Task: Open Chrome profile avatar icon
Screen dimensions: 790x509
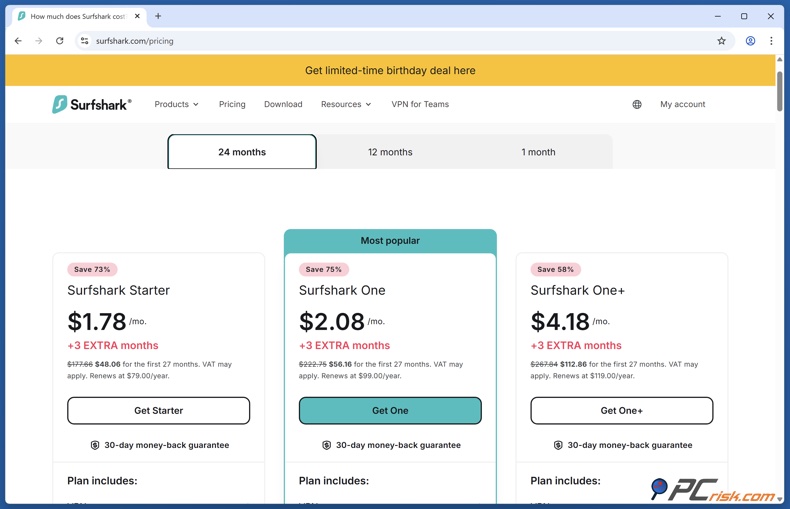Action: click(x=750, y=41)
